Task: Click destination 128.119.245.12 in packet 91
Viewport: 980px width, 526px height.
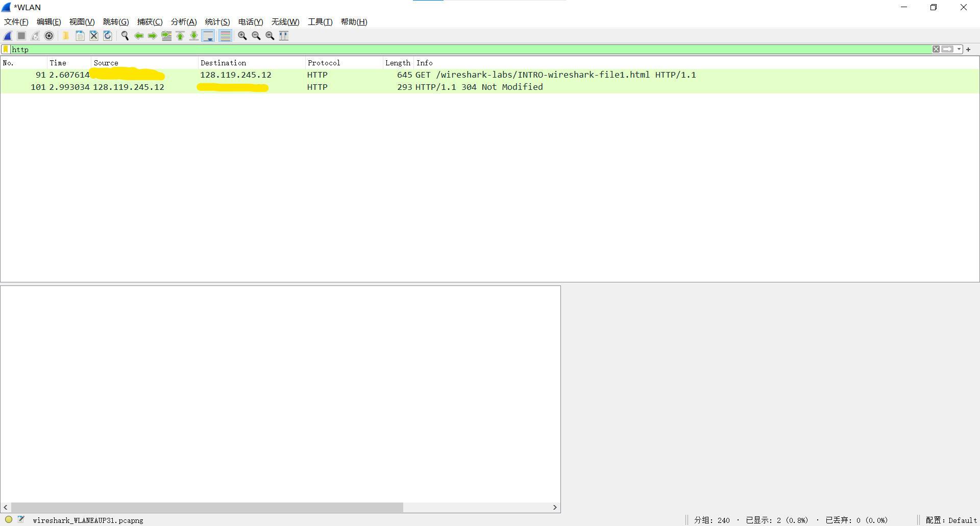Action: coord(236,75)
